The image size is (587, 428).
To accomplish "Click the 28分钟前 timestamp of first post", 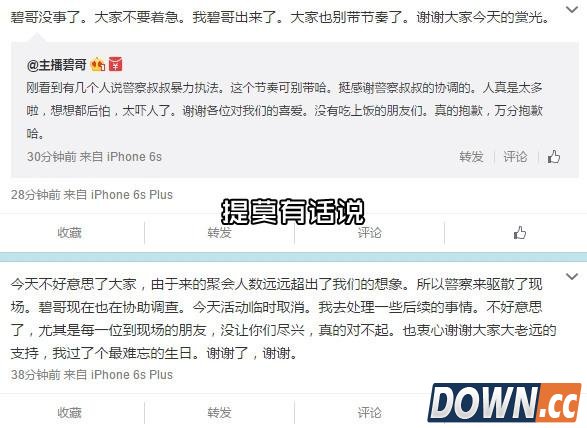I will click(x=36, y=195).
